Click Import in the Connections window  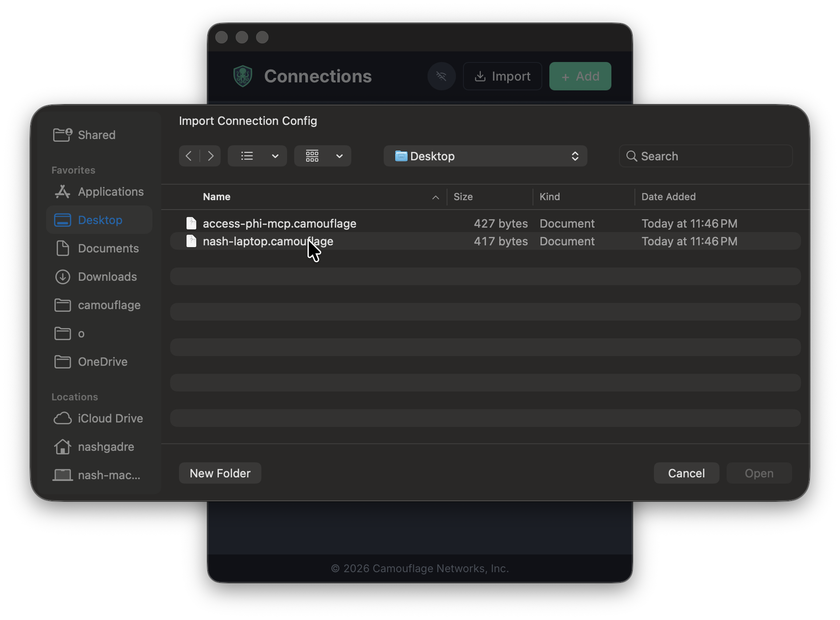[502, 76]
